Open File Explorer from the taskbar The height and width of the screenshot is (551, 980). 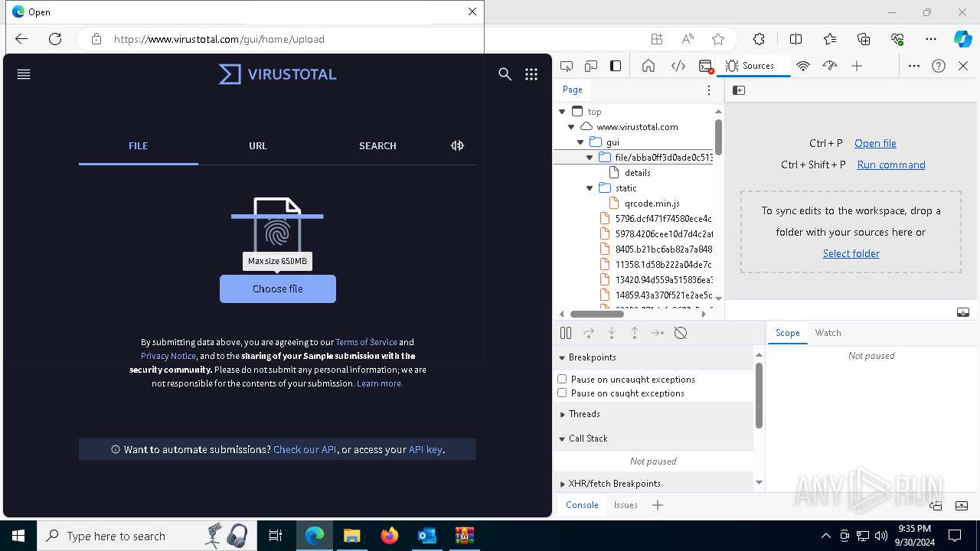[351, 536]
